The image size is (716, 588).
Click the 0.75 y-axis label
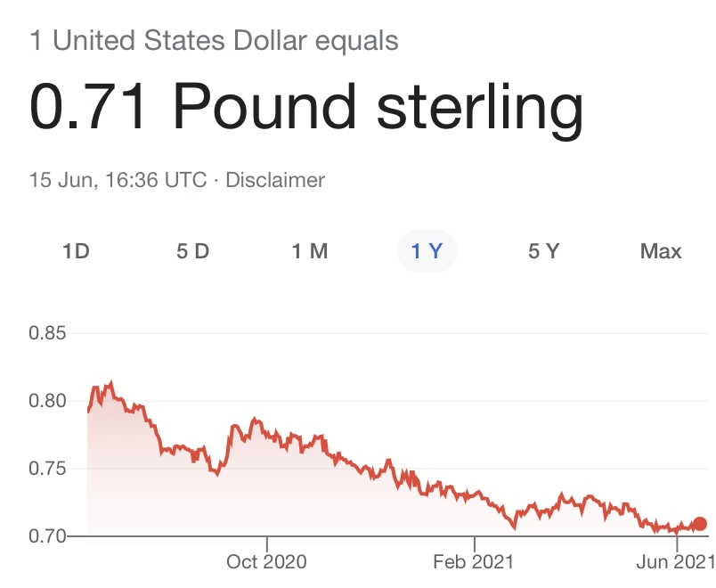click(49, 469)
